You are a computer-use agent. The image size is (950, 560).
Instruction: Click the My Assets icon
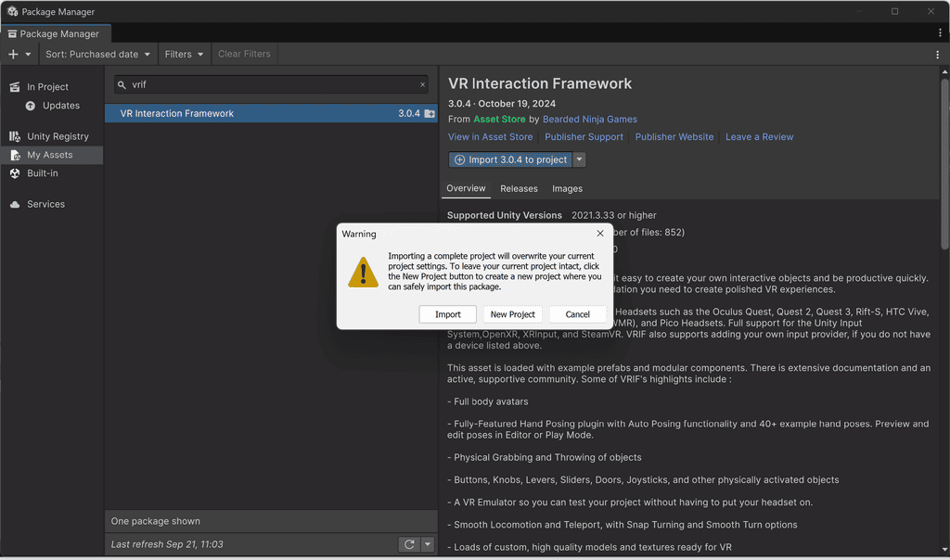pos(15,156)
